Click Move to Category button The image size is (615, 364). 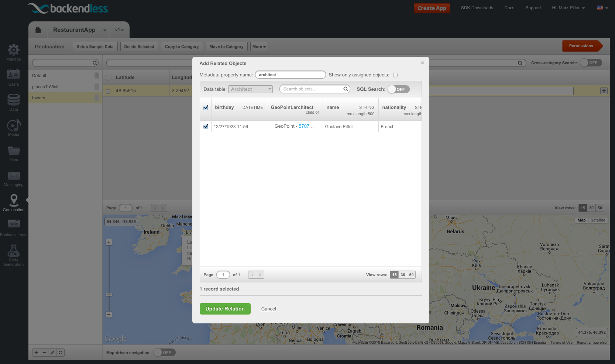(x=227, y=47)
